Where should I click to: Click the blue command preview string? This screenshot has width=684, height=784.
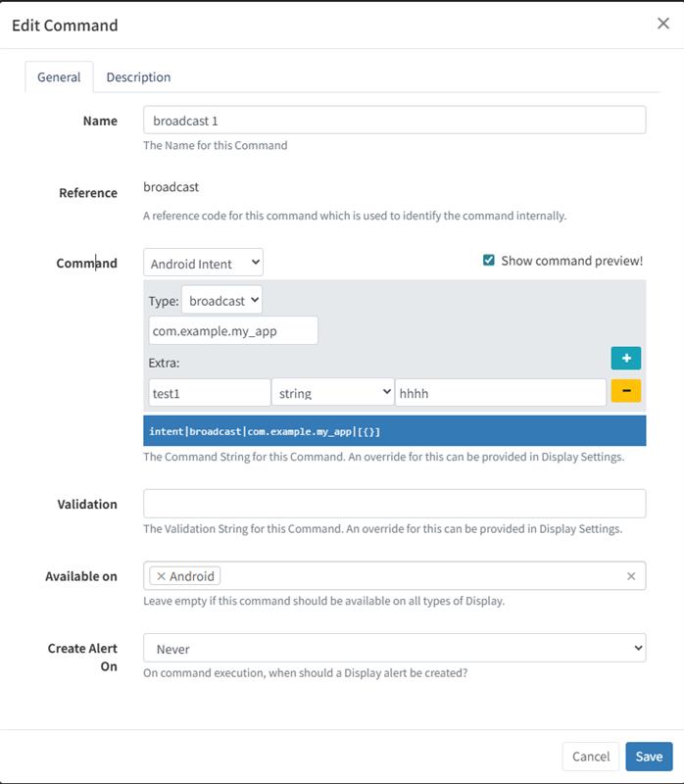[x=394, y=431]
